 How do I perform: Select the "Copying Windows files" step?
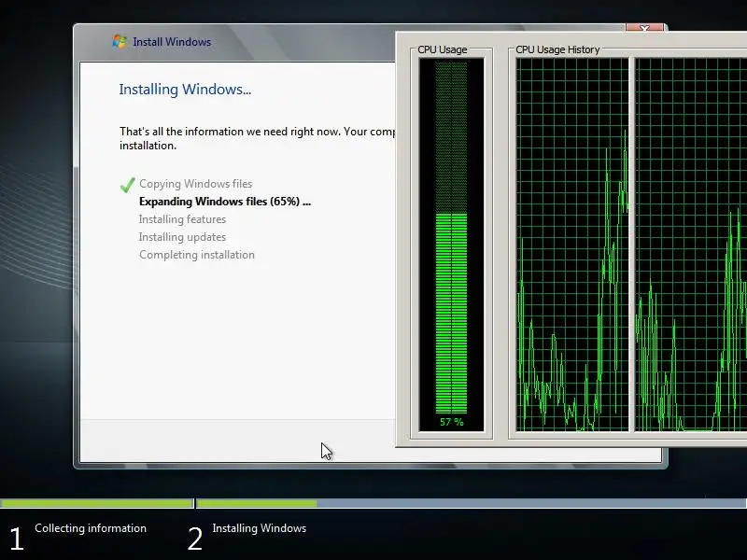tap(195, 184)
